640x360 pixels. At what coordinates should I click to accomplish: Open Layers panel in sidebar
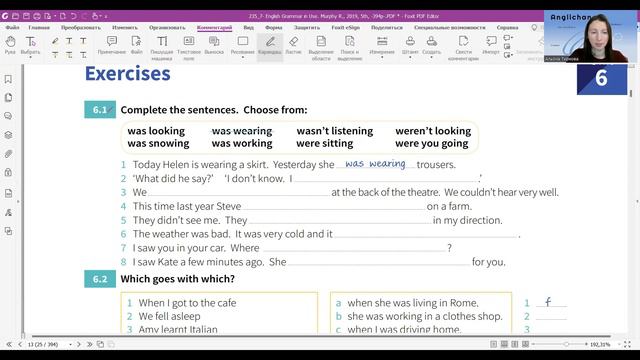[x=8, y=135]
